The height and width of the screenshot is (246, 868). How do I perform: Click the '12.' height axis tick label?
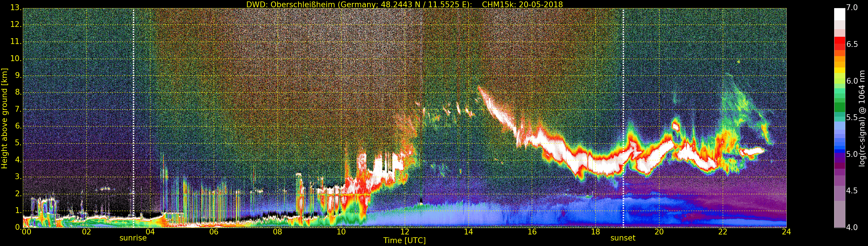pyautogui.click(x=16, y=25)
